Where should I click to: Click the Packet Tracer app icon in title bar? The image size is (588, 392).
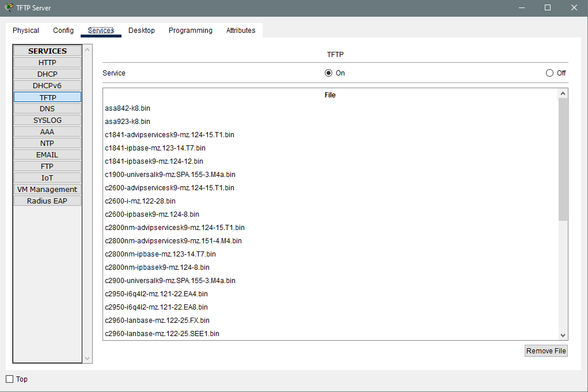(9, 7)
